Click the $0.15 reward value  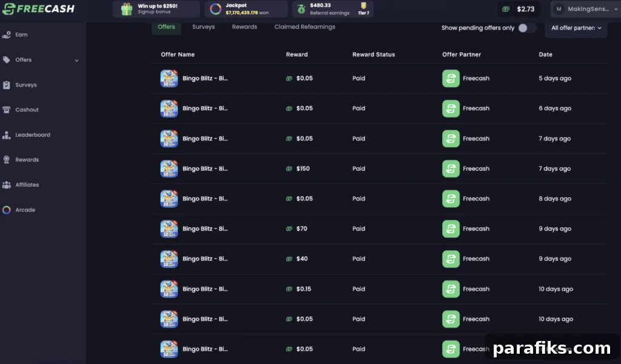click(x=304, y=289)
